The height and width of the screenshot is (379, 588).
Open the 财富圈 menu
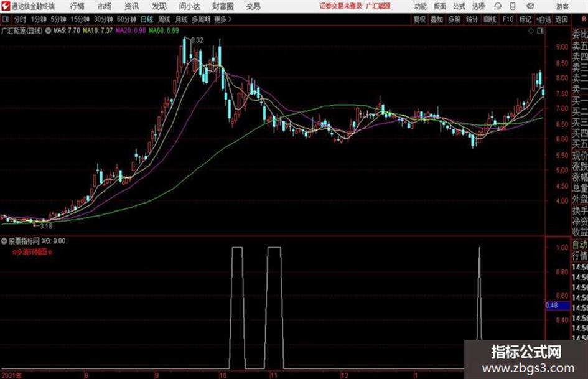pyautogui.click(x=223, y=6)
